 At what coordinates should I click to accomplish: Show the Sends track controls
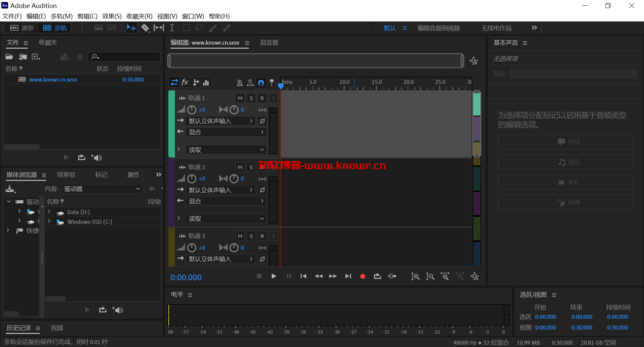196,82
